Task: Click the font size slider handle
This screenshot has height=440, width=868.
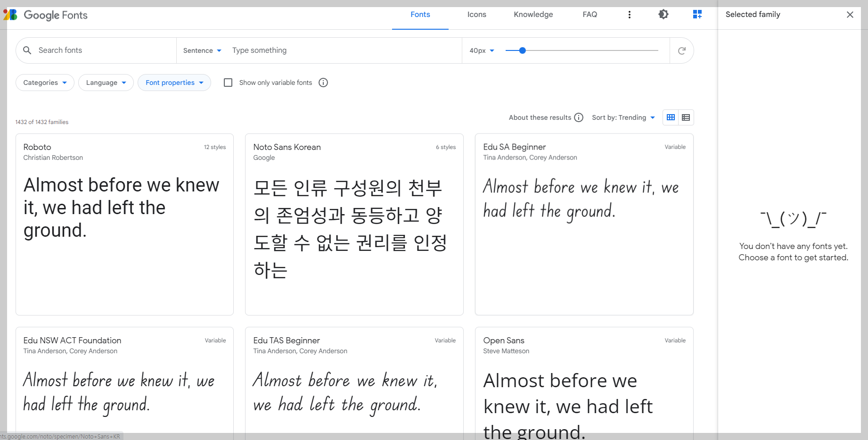Action: click(x=522, y=50)
